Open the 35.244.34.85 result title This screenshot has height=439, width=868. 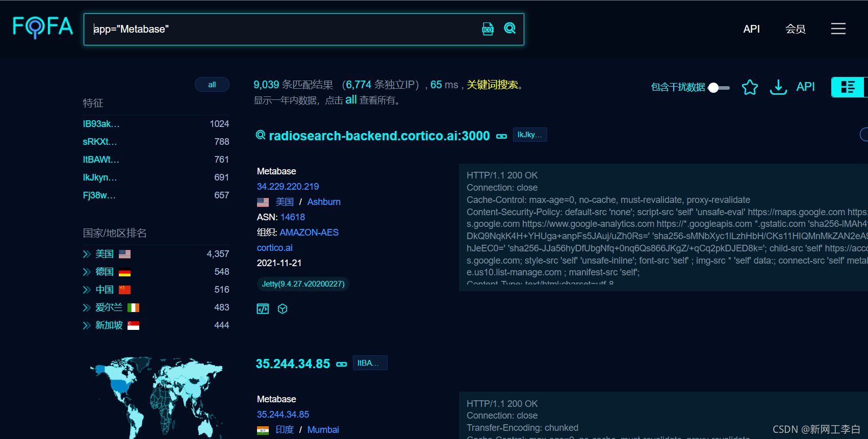293,364
